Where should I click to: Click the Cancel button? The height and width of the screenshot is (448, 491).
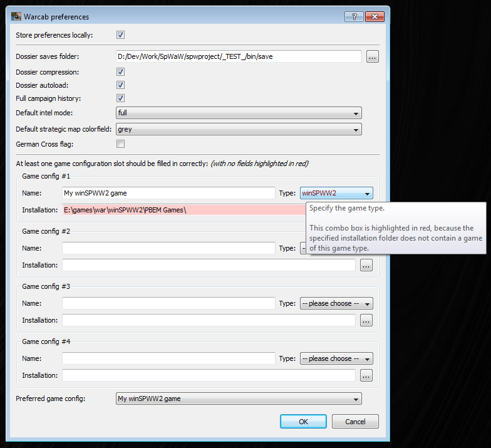click(355, 422)
